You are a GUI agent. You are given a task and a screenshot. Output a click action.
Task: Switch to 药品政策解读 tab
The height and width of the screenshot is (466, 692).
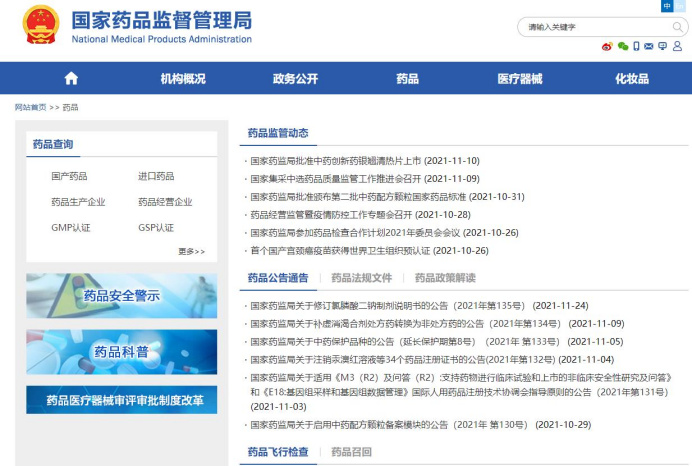click(x=445, y=278)
